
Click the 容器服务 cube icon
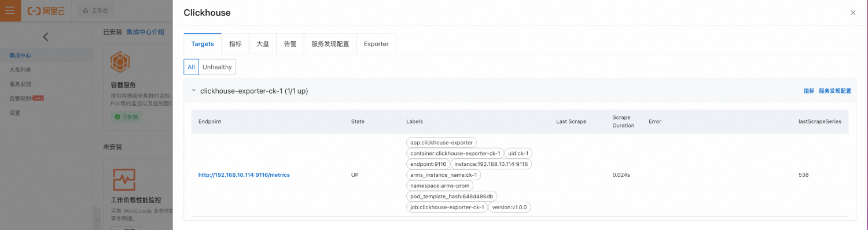[x=120, y=61]
